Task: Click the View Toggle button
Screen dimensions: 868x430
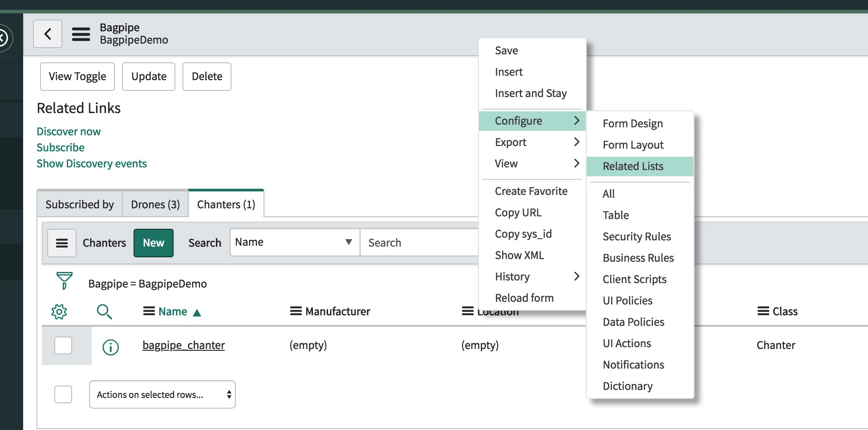Action: [77, 77]
